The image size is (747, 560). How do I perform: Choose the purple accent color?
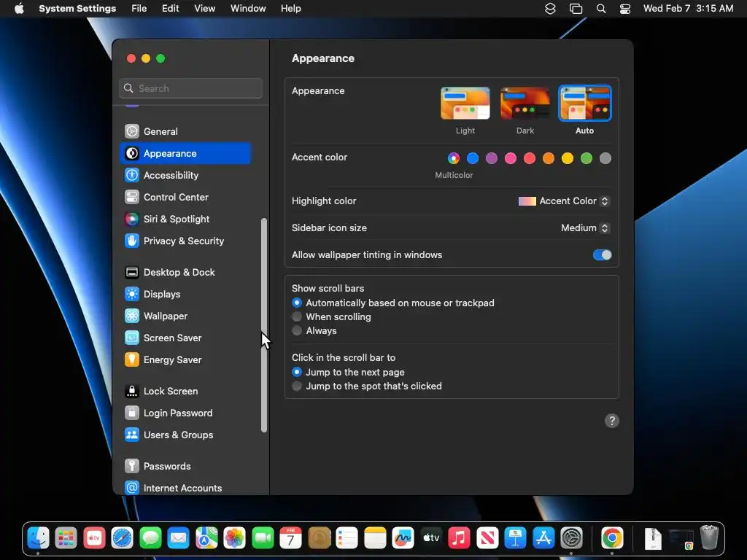coord(492,158)
